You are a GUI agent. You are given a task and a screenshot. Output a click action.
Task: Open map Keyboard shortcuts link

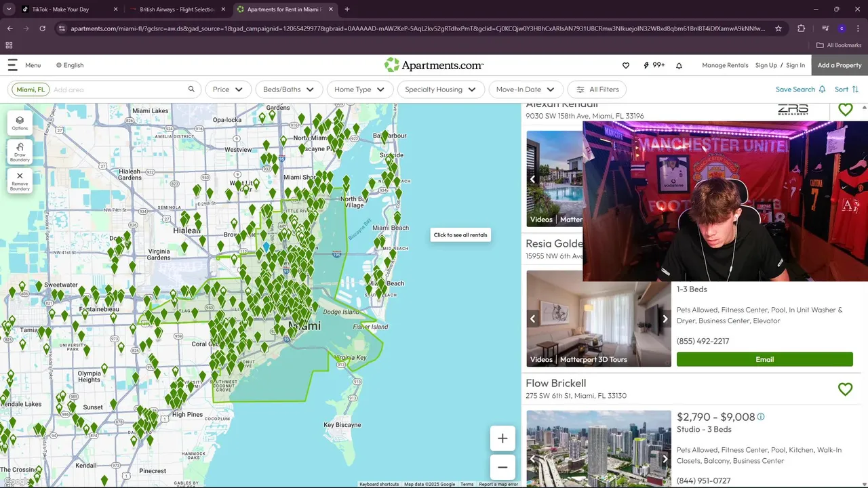[379, 484]
